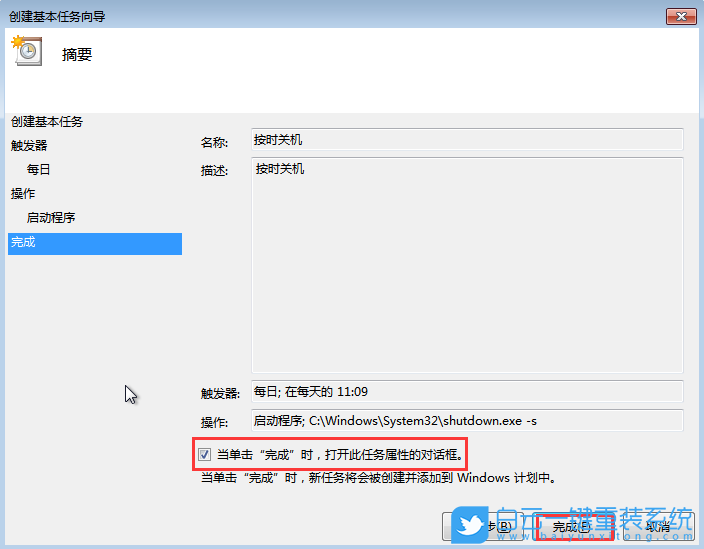Click the 摘要 heading text
Viewport: 704px width, 549px height.
(x=77, y=54)
